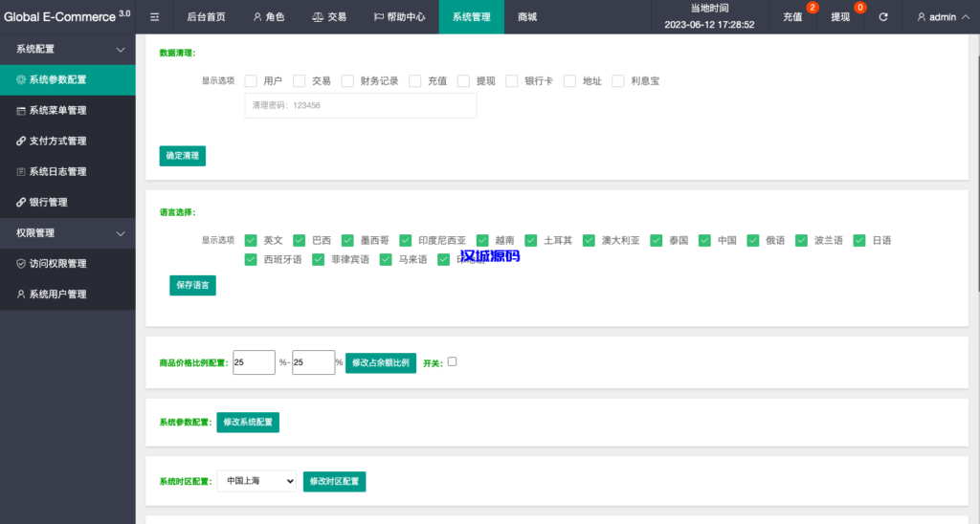This screenshot has width=980, height=524.
Task: Check the 银行卡 checkbox
Action: tap(512, 80)
